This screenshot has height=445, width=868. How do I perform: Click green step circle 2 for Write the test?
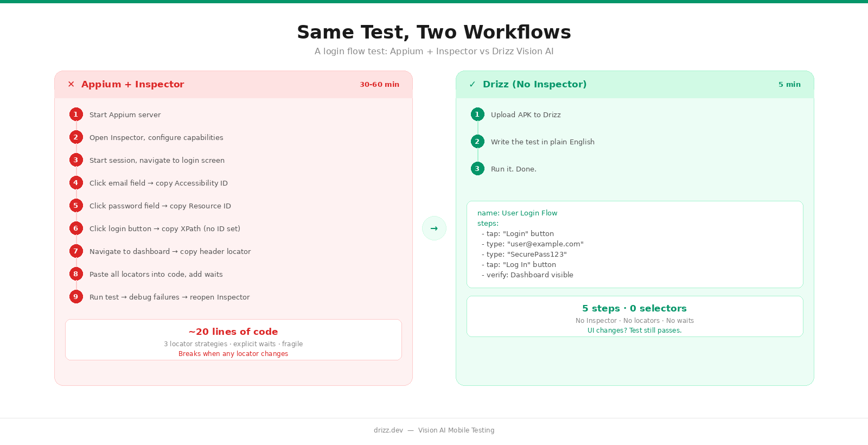coord(477,142)
